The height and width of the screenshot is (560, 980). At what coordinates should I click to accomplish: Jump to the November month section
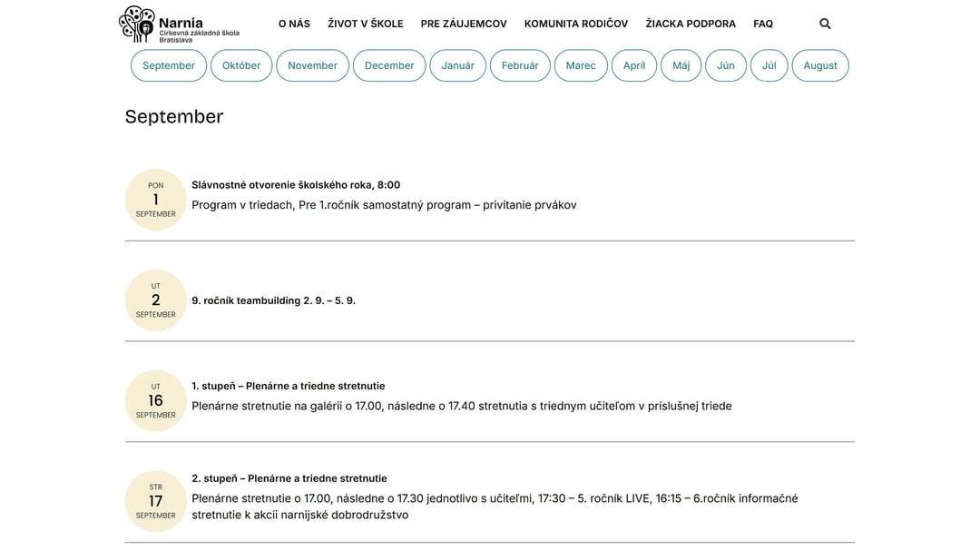pos(312,65)
